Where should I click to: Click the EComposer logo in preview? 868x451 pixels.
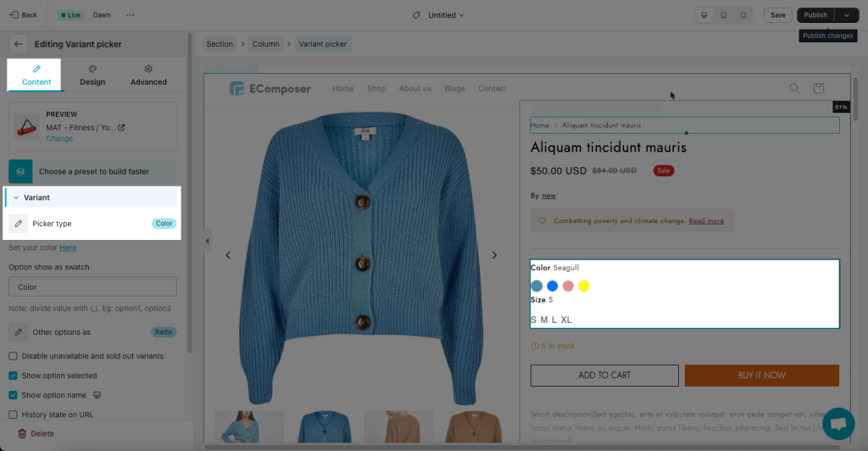[270, 88]
